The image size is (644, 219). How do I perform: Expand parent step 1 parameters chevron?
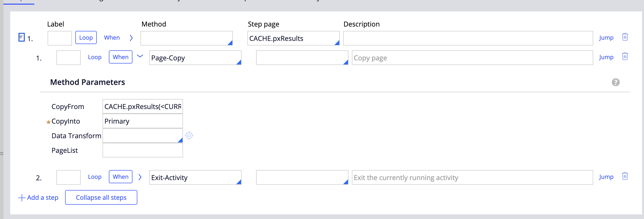(x=131, y=38)
